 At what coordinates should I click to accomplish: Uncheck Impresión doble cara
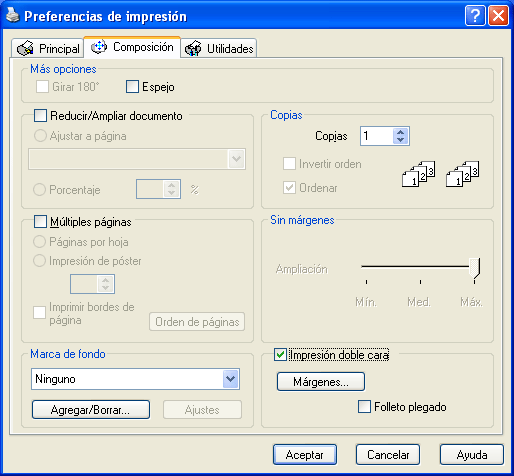click(x=280, y=355)
